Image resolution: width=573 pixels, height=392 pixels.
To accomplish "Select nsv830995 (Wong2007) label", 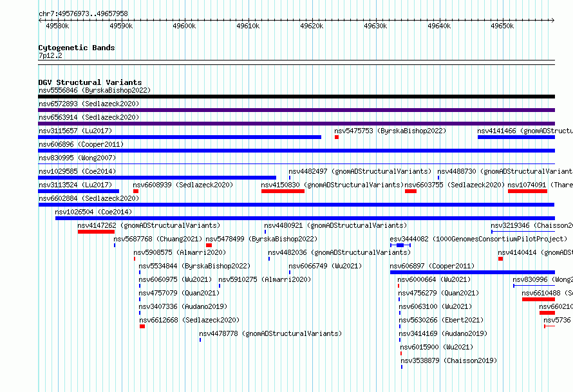I will pyautogui.click(x=77, y=158).
